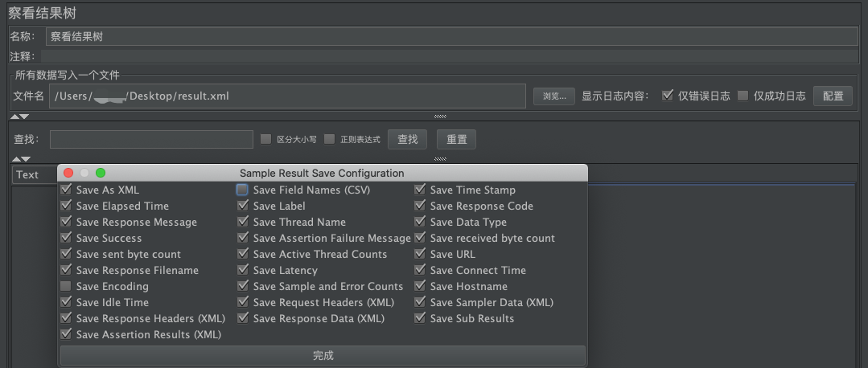
Task: Enable the 仅成功日志 checkbox
Action: (743, 96)
